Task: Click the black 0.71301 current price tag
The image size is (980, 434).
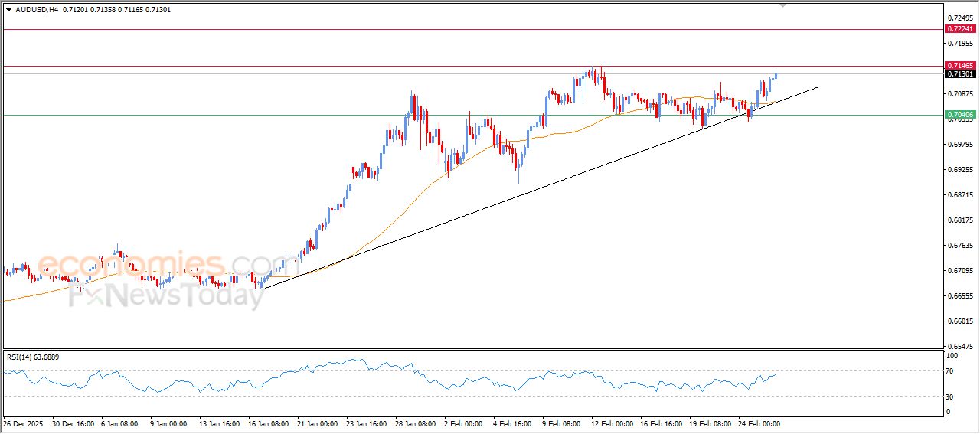Action: click(960, 74)
